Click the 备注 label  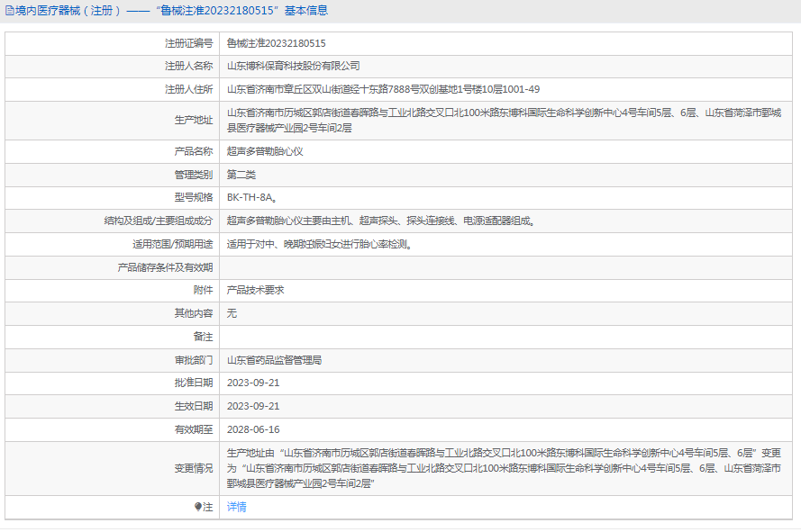[204, 337]
